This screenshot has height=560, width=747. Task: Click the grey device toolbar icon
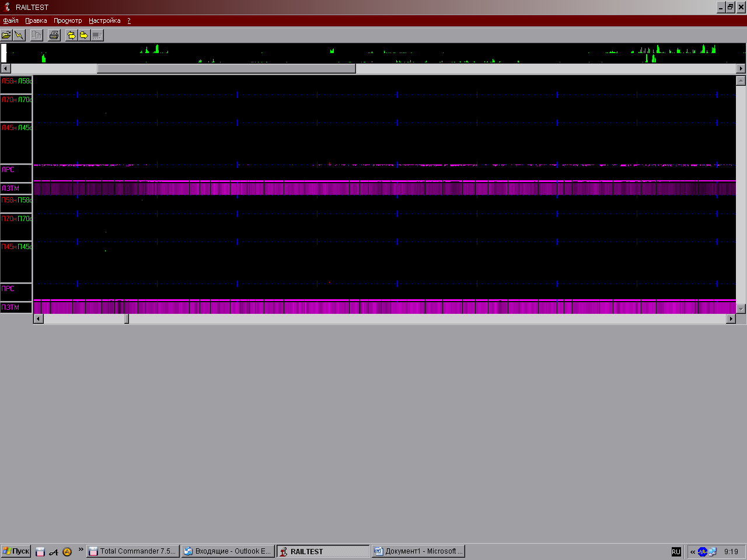[x=97, y=36]
